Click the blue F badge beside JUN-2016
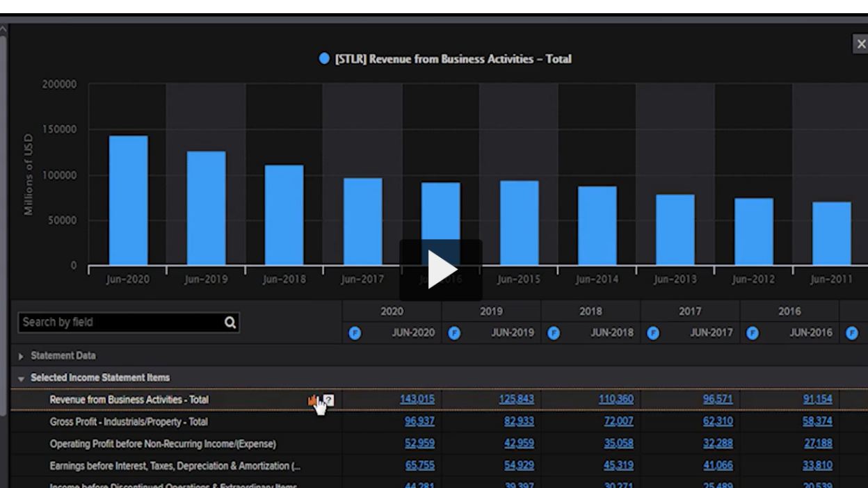This screenshot has width=868, height=488. coord(753,332)
